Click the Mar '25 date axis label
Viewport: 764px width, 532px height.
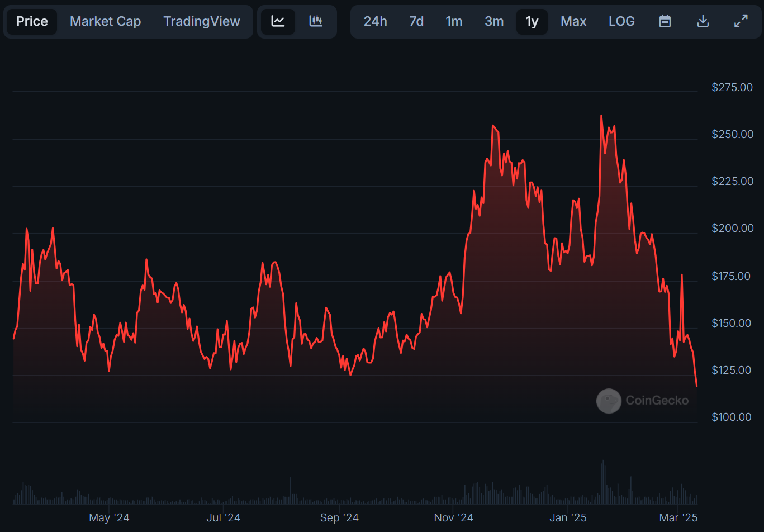tap(678, 517)
